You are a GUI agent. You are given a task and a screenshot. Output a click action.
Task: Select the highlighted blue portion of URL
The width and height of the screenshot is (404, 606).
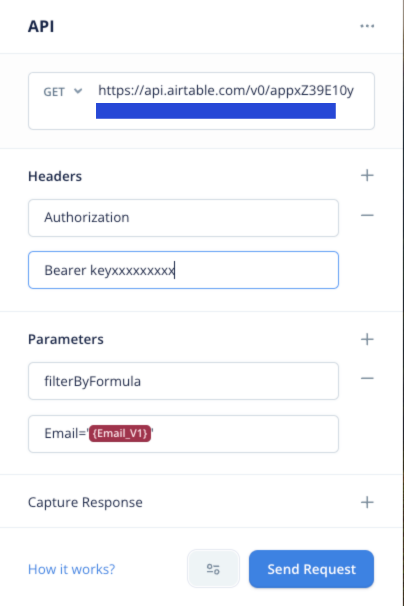tap(216, 111)
